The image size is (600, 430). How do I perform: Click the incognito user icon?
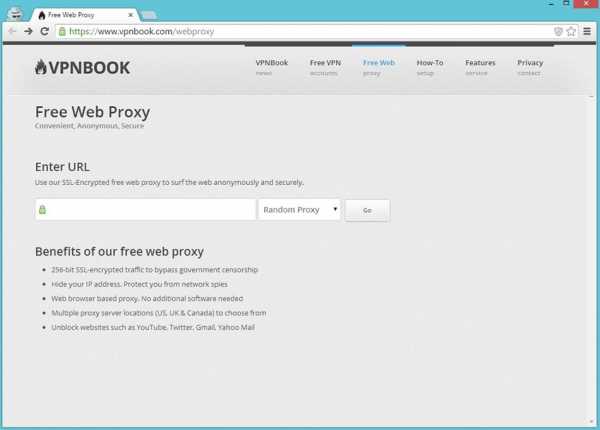pyautogui.click(x=15, y=14)
